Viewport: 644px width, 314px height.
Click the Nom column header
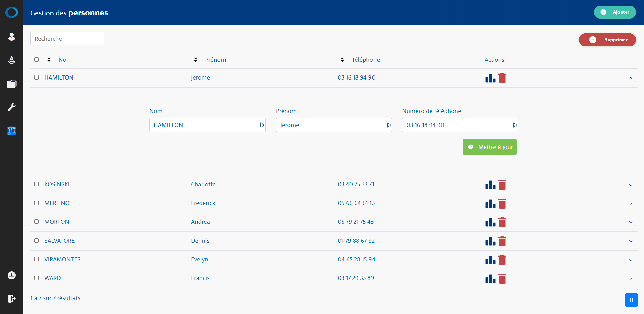click(65, 60)
